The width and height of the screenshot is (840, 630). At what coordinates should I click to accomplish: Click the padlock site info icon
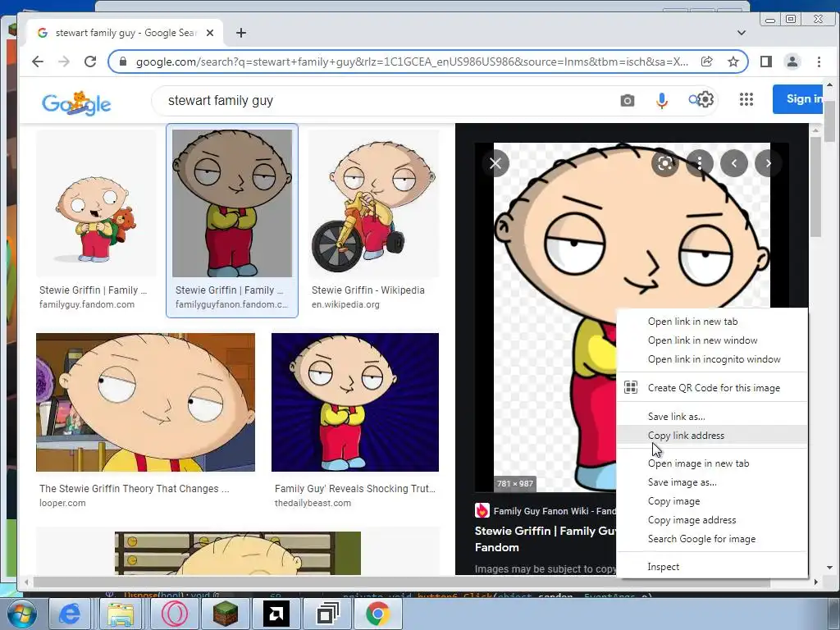point(123,62)
